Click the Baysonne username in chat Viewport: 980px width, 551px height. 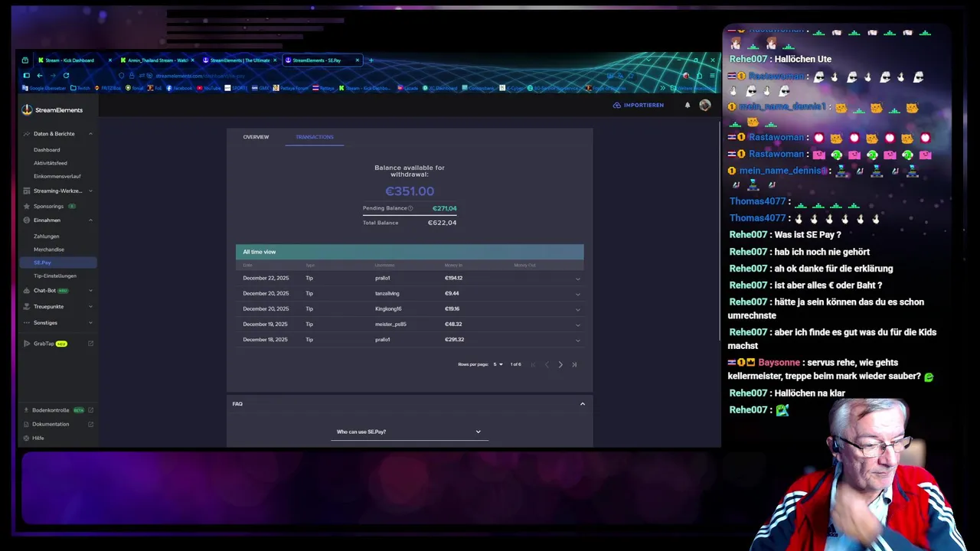tap(779, 363)
